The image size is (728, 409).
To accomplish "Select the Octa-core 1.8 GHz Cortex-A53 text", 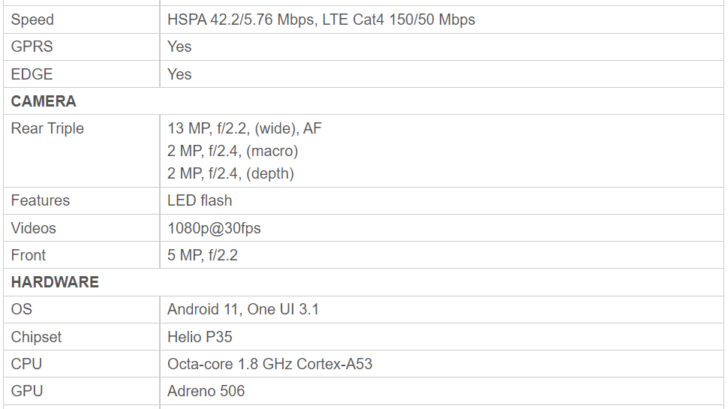I will (270, 364).
